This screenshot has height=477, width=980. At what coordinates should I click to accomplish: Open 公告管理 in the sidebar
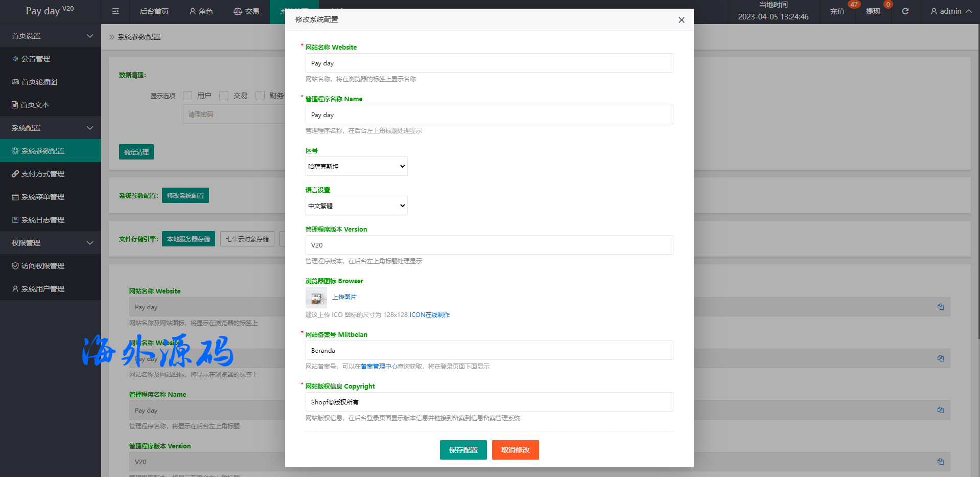(36, 59)
